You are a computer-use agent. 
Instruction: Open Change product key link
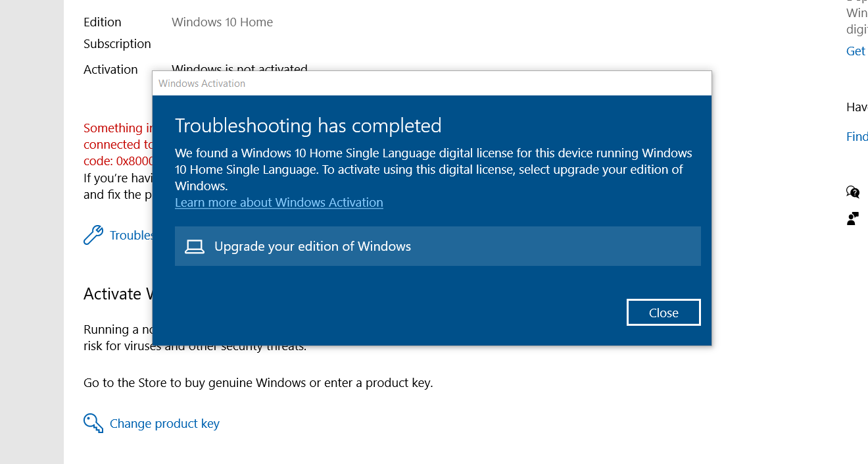(x=164, y=423)
